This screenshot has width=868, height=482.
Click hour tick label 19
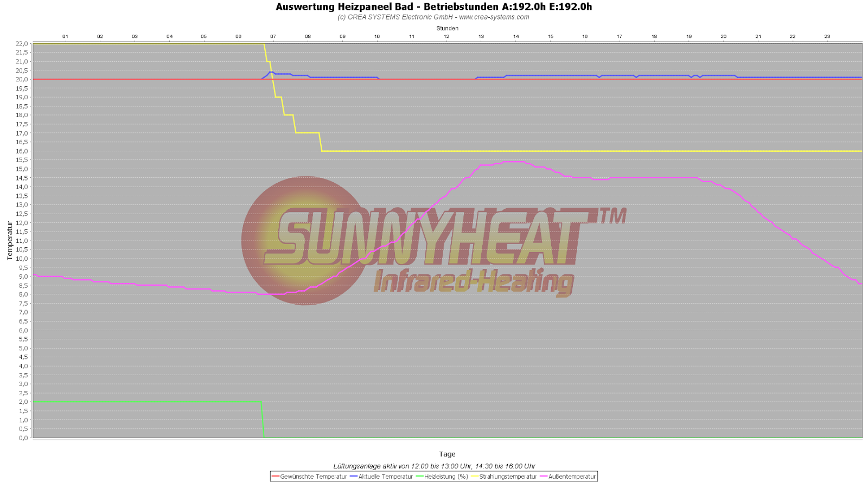click(689, 36)
